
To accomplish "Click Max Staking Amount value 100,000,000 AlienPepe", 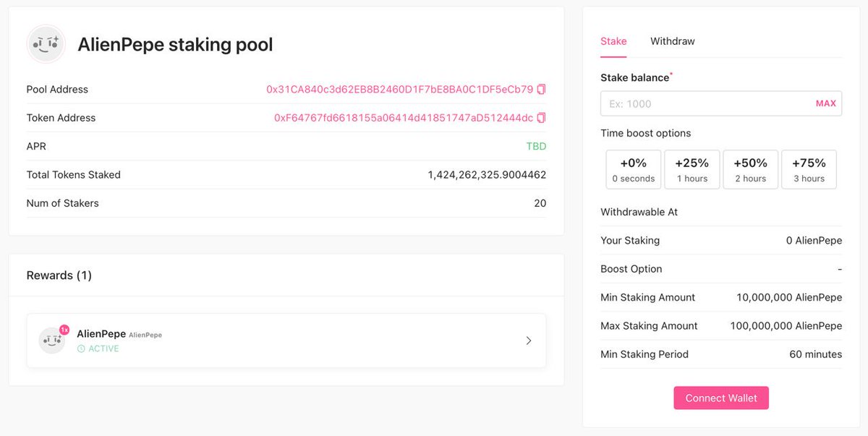I will pyautogui.click(x=786, y=326).
